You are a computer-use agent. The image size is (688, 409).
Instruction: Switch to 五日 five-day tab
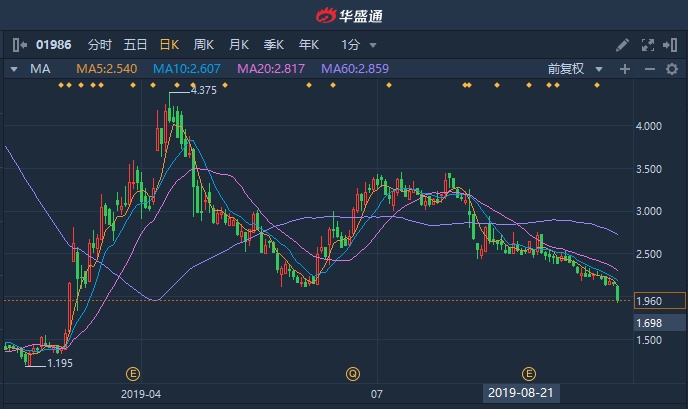[x=135, y=45]
